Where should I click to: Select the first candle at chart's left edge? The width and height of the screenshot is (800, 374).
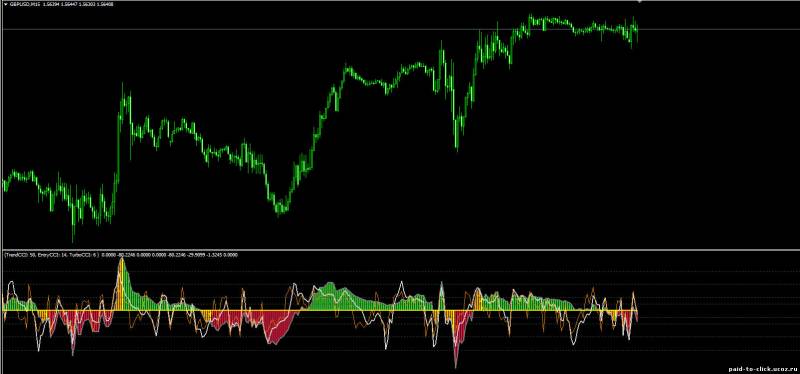click(x=4, y=185)
